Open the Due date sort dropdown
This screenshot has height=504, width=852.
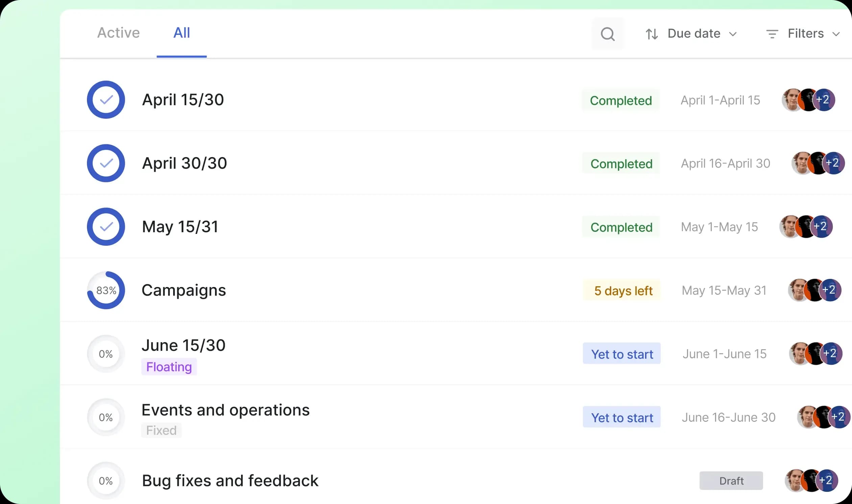[701, 34]
